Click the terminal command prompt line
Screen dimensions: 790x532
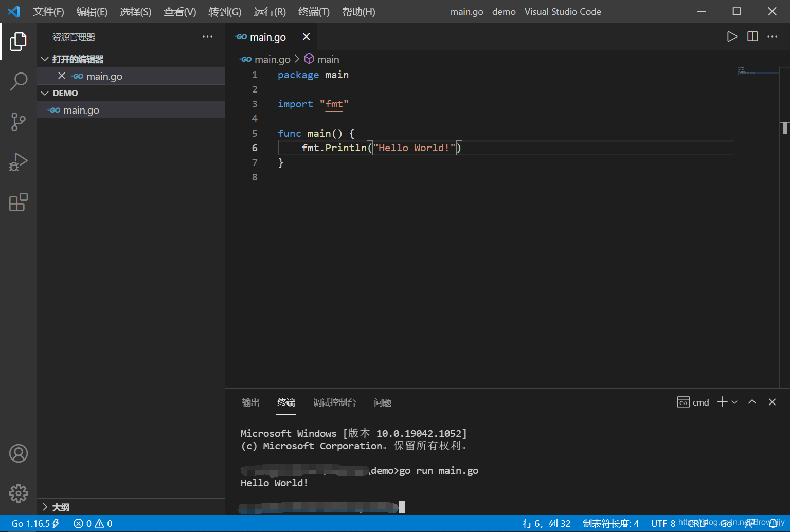click(323, 507)
